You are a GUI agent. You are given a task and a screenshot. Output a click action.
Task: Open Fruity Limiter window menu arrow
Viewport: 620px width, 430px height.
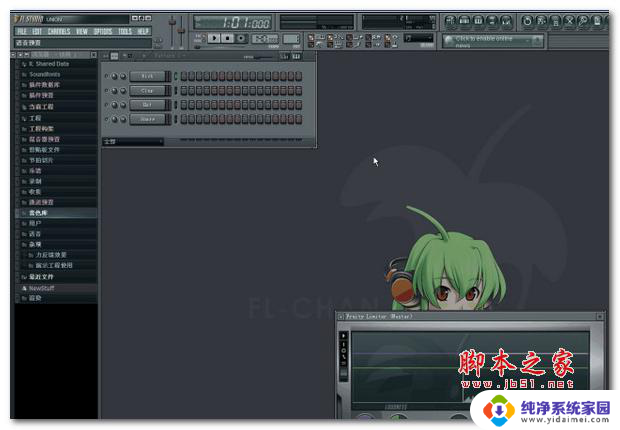[340, 317]
